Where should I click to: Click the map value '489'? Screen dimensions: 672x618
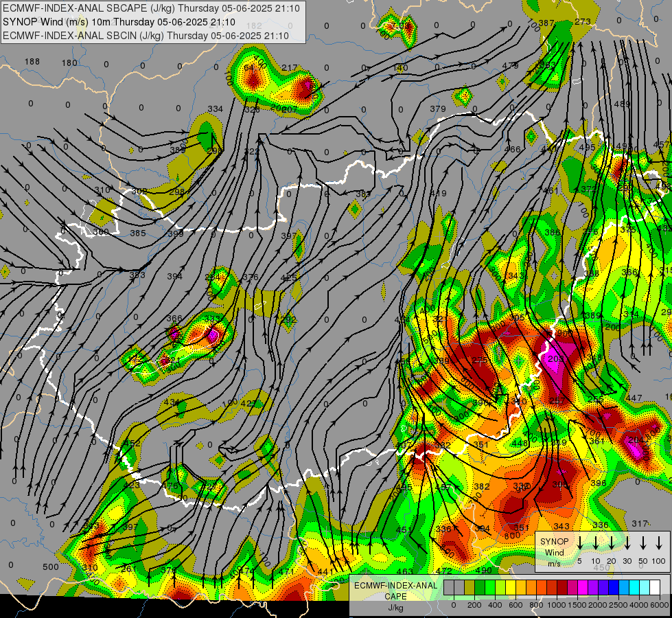(x=623, y=104)
